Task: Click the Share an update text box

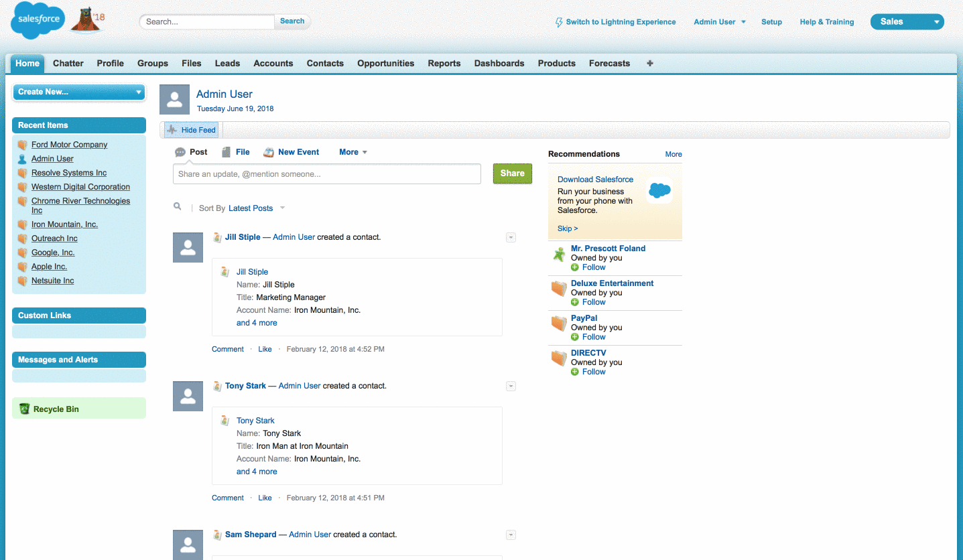Action: tap(327, 174)
